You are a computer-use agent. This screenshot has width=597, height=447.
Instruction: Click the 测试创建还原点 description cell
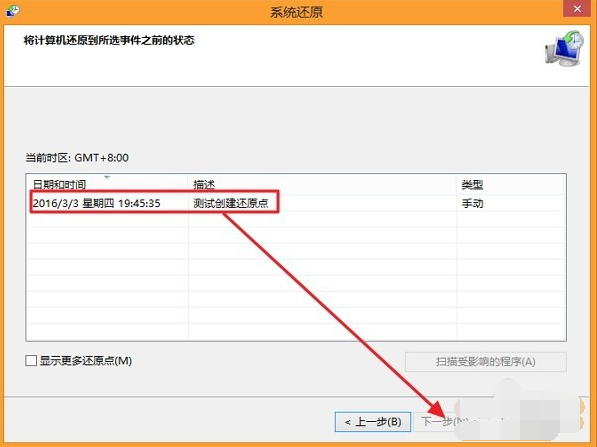pyautogui.click(x=231, y=203)
